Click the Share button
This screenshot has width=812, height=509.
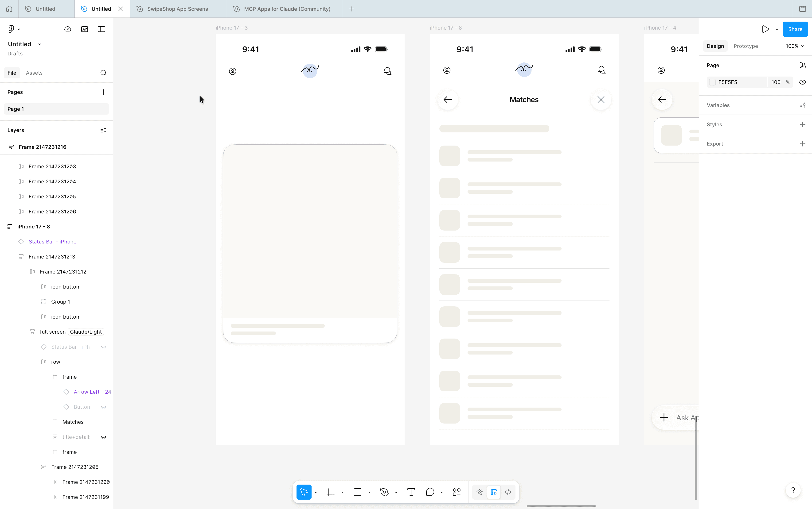pyautogui.click(x=795, y=29)
